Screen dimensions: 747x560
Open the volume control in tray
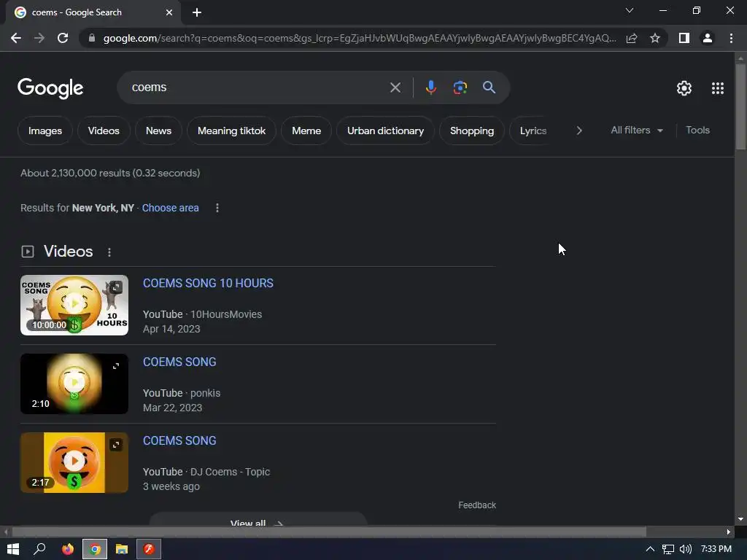686,549
